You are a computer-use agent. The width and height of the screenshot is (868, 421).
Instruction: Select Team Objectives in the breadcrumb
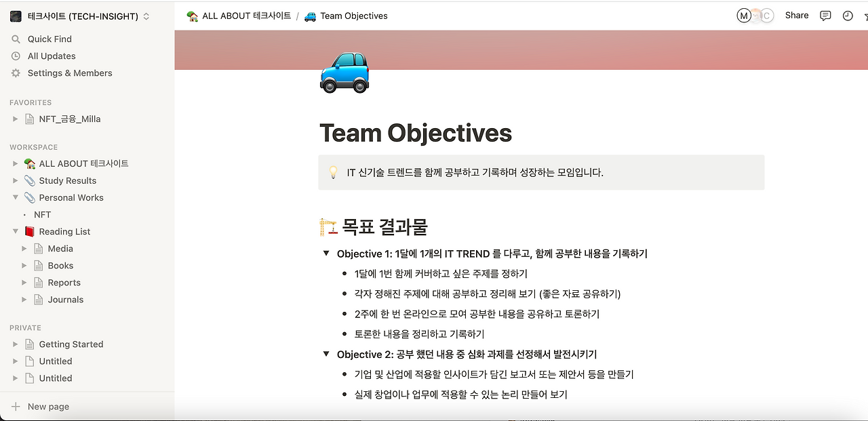click(x=355, y=15)
